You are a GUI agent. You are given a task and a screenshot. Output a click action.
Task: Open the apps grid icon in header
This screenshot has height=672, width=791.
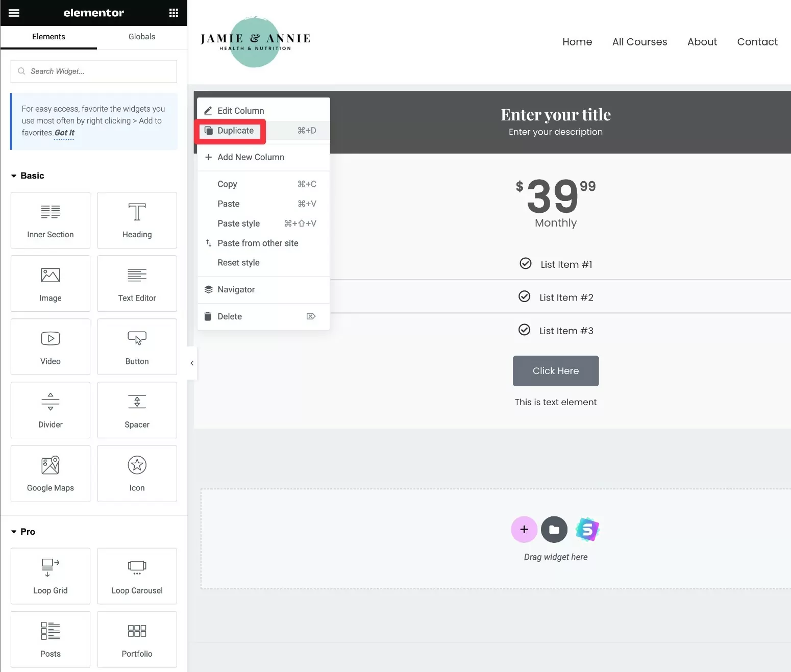174,13
